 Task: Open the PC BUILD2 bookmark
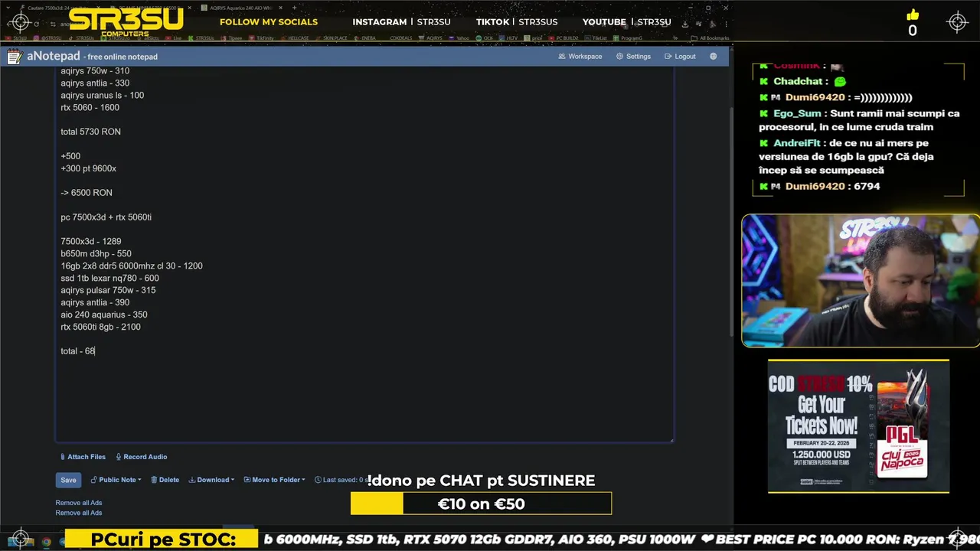(565, 37)
